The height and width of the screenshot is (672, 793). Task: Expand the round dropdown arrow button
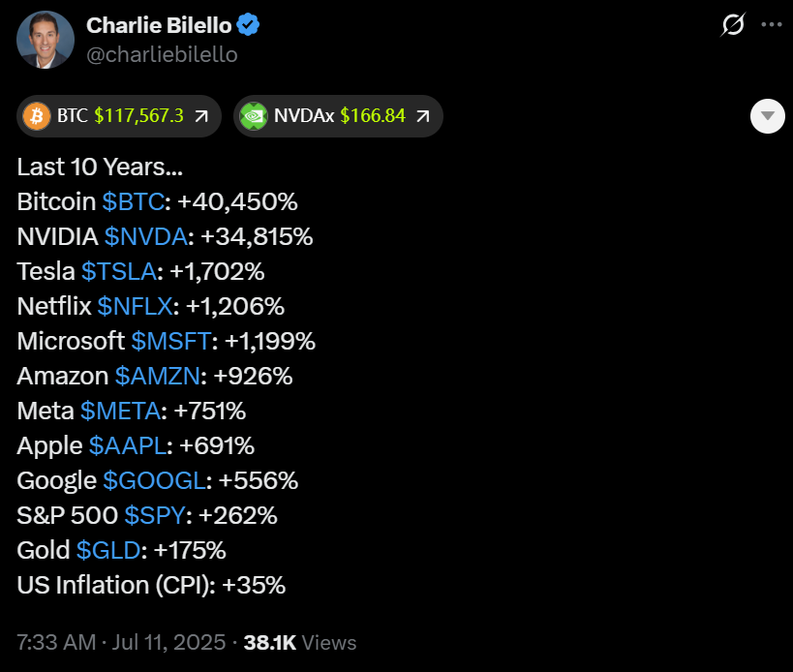click(767, 116)
